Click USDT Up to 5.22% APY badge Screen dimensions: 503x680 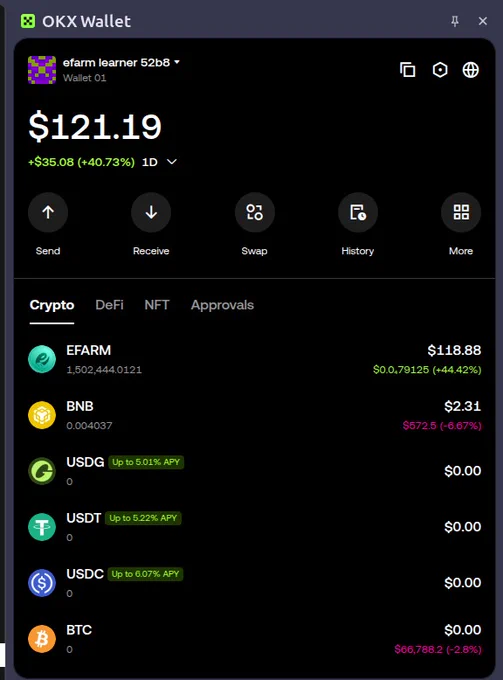(x=143, y=518)
